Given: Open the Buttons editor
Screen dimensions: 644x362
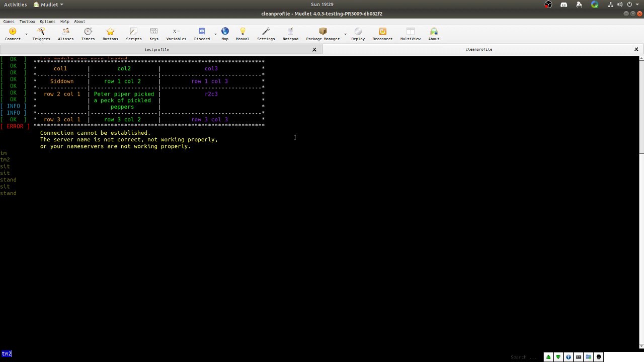Looking at the screenshot, I should [110, 34].
